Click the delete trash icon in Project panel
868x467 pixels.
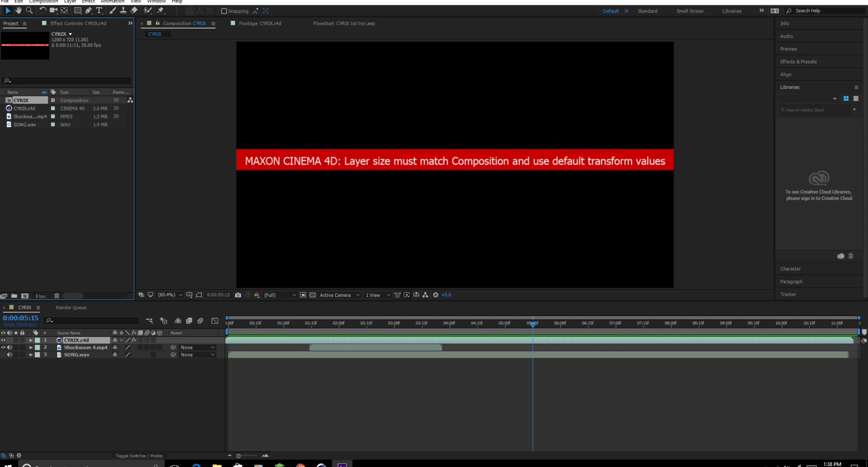(57, 296)
